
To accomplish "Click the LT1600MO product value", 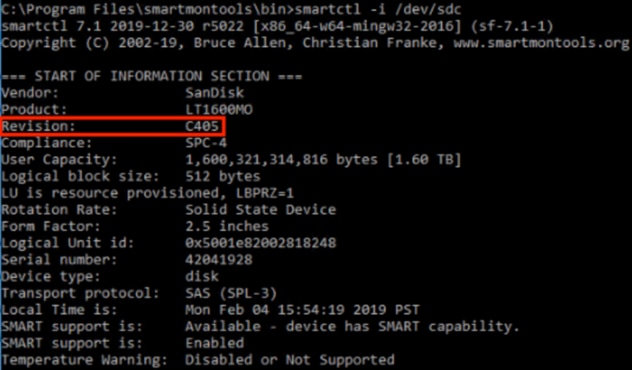I will click(219, 110).
